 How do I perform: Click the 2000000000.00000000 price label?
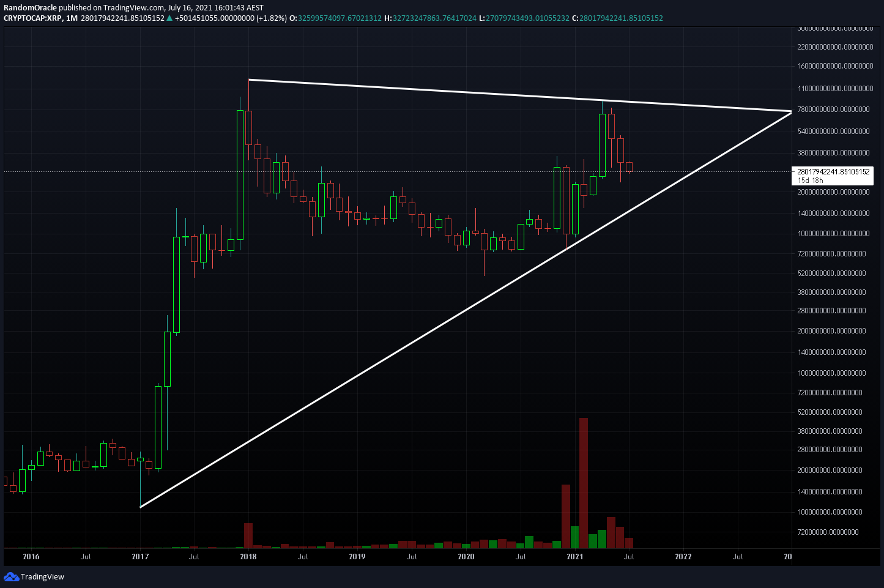pos(831,330)
